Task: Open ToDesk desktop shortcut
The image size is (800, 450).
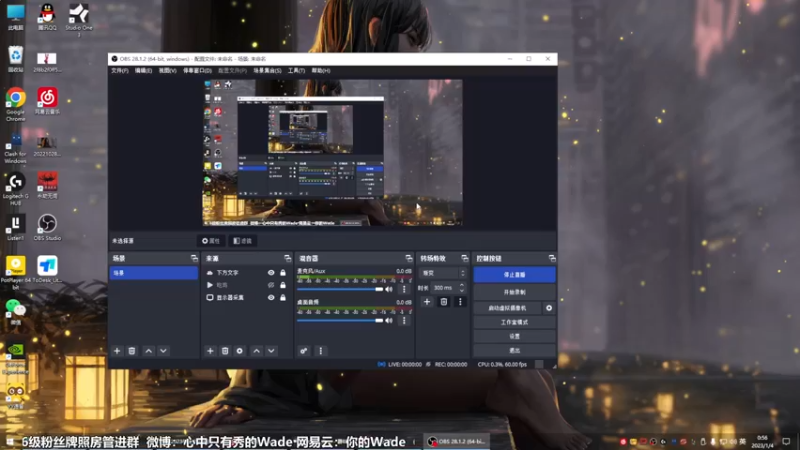Action: tap(47, 270)
